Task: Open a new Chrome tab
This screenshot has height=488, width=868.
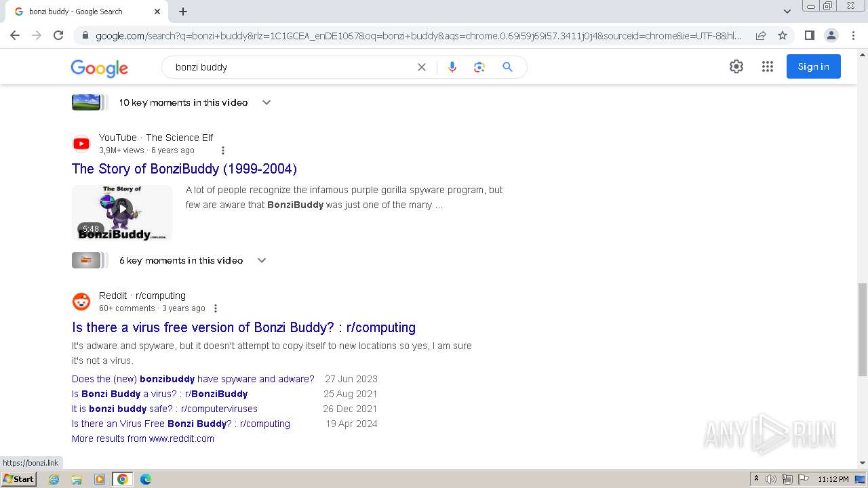Action: pos(183,12)
